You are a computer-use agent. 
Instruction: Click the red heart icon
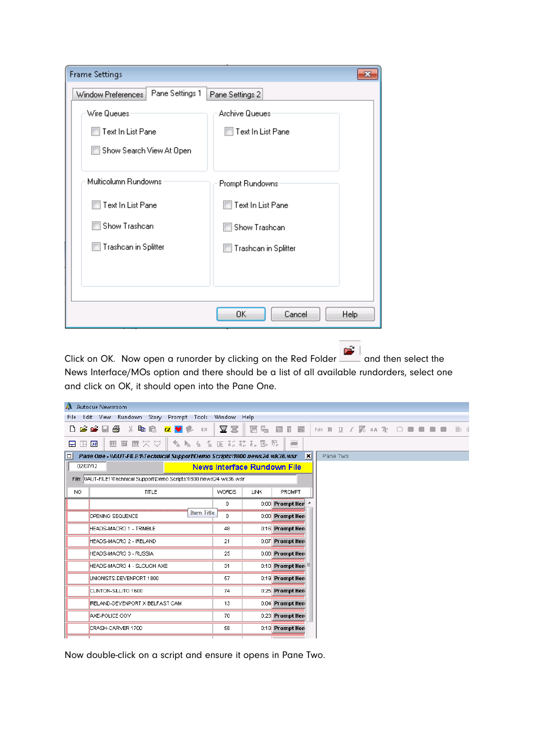tap(179, 430)
